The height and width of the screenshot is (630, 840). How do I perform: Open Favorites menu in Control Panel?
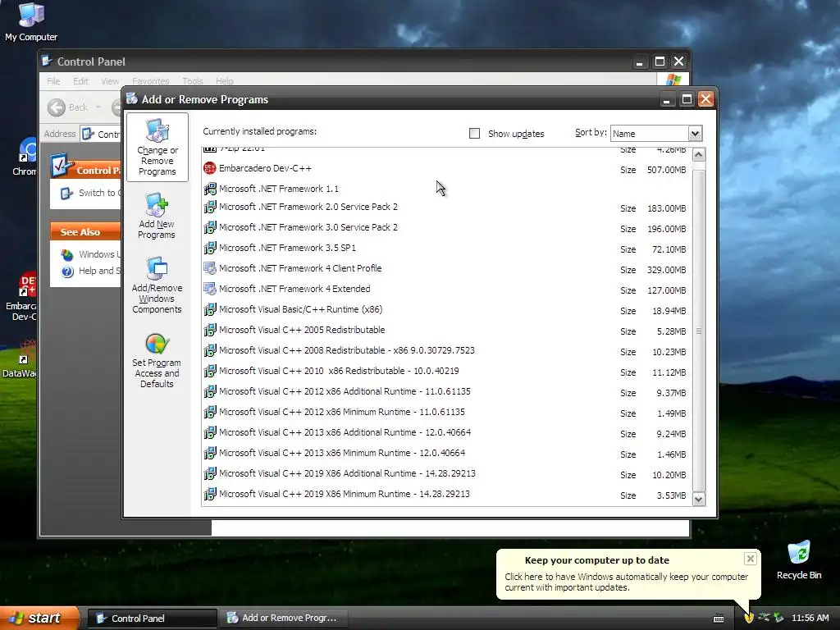[x=151, y=81]
